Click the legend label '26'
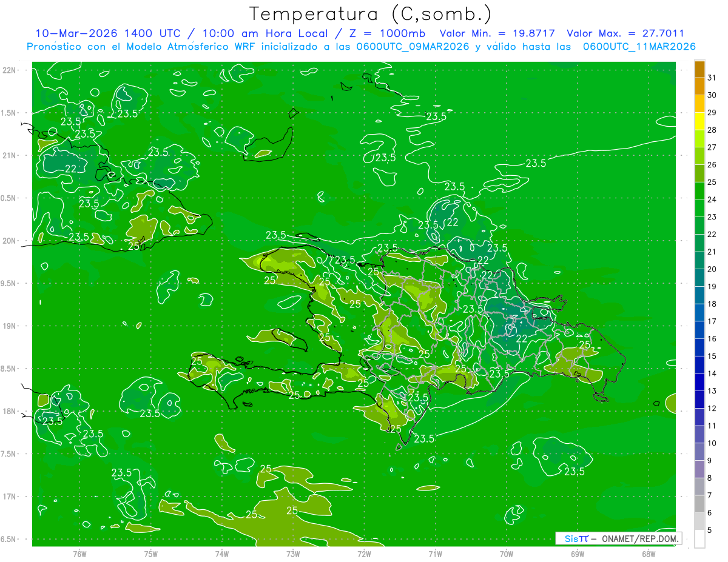The image size is (728, 562). click(712, 164)
